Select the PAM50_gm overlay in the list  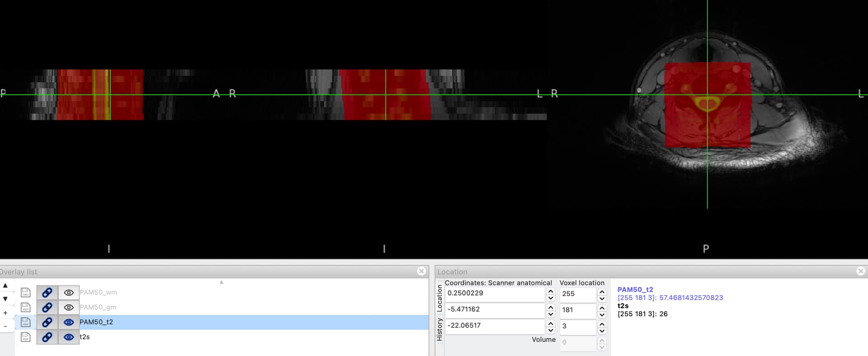tap(98, 308)
